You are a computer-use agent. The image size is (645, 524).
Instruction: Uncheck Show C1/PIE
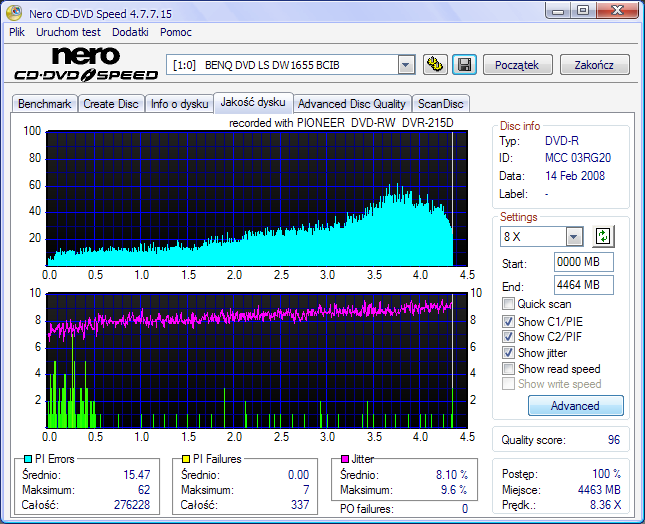click(x=508, y=321)
